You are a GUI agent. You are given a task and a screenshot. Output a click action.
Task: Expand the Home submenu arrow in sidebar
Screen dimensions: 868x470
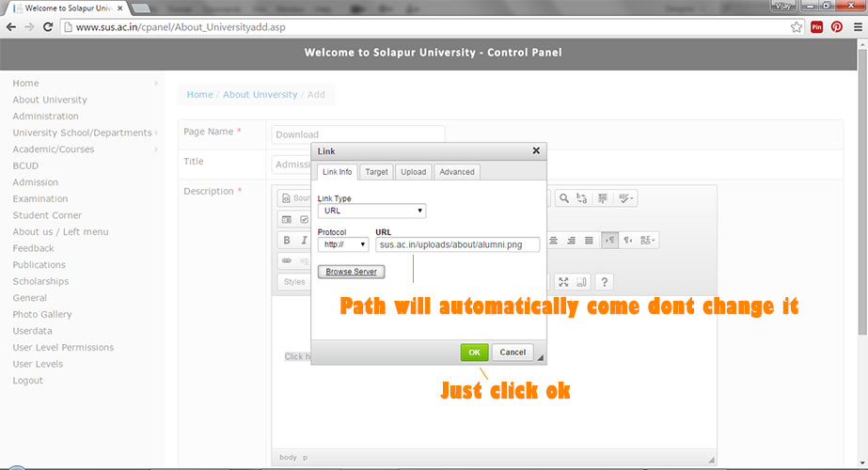click(x=156, y=83)
